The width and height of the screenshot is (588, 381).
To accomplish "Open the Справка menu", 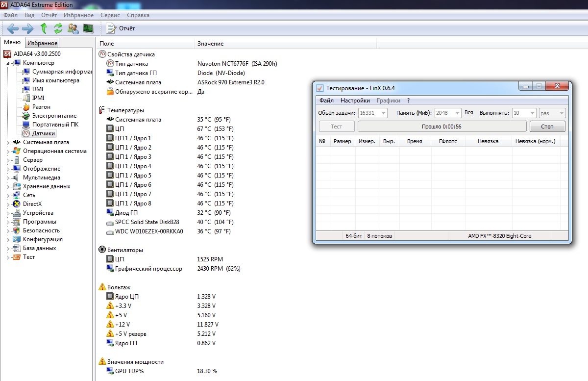I will click(138, 15).
